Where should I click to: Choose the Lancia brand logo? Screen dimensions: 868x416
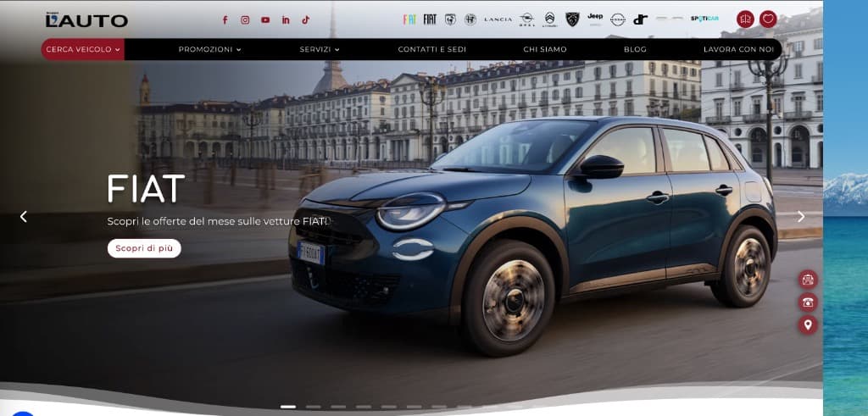[x=498, y=19]
